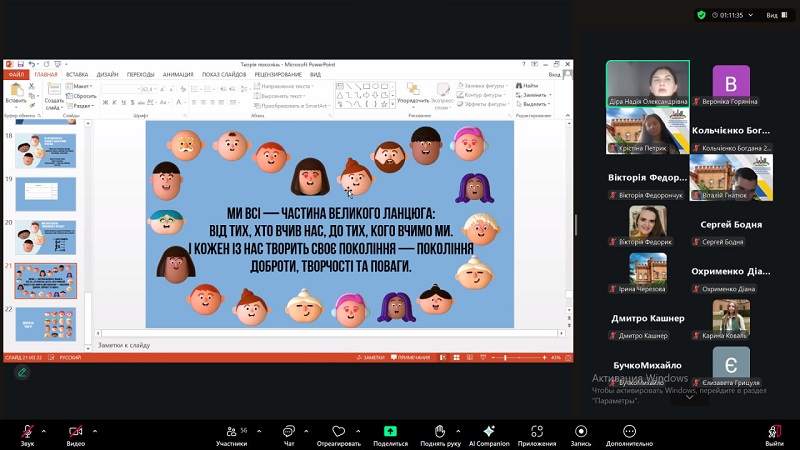Leave the meeting with Выйти

point(774,431)
